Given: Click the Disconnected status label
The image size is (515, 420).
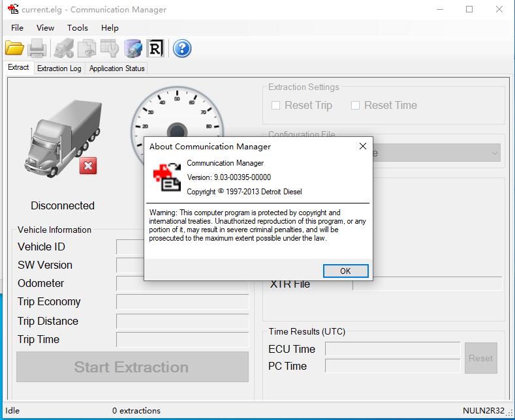Looking at the screenshot, I should (63, 205).
